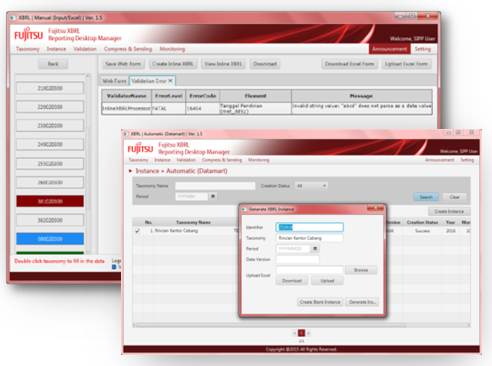Open Instance menu in the Automatic window
The height and width of the screenshot is (366, 492).
tap(162, 160)
